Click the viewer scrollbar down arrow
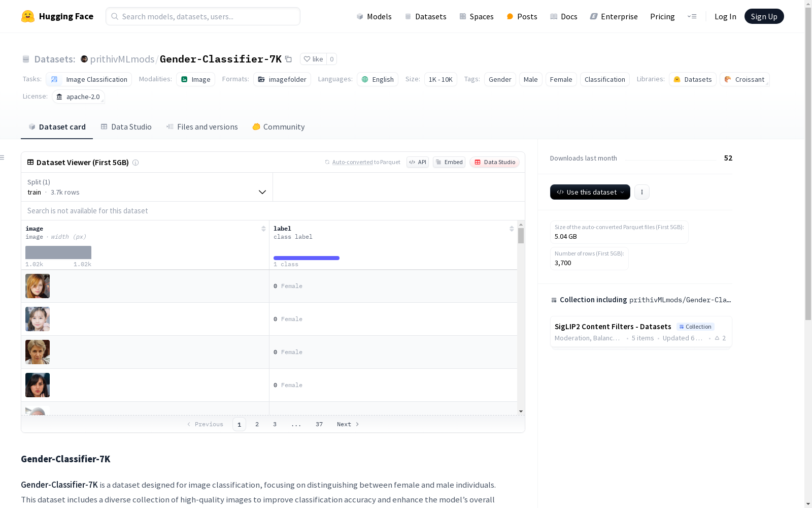 pos(521,411)
